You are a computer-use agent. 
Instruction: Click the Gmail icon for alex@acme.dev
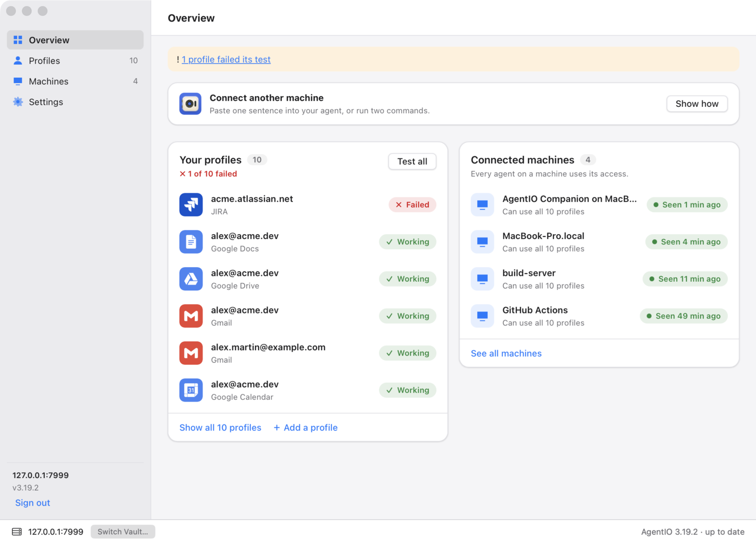coord(191,316)
